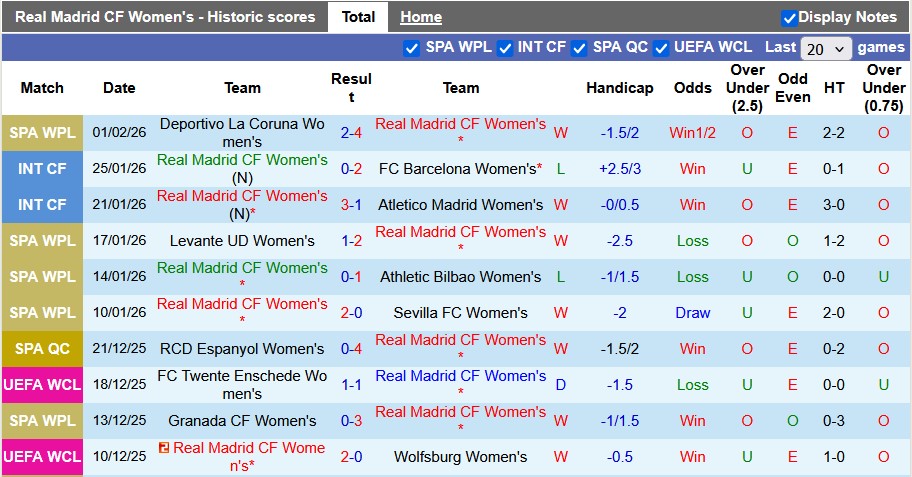This screenshot has height=477, width=912.
Task: Open the Deportivo La Coruna Women's team link
Action: [242, 133]
